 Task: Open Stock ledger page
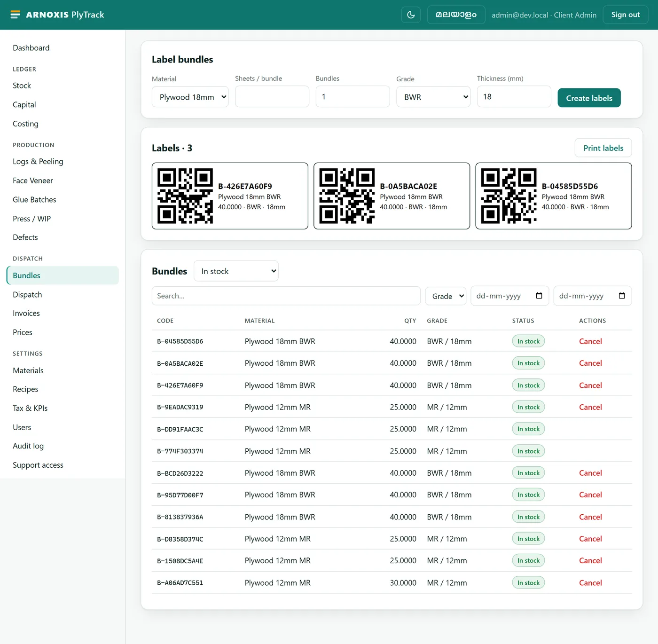22,86
